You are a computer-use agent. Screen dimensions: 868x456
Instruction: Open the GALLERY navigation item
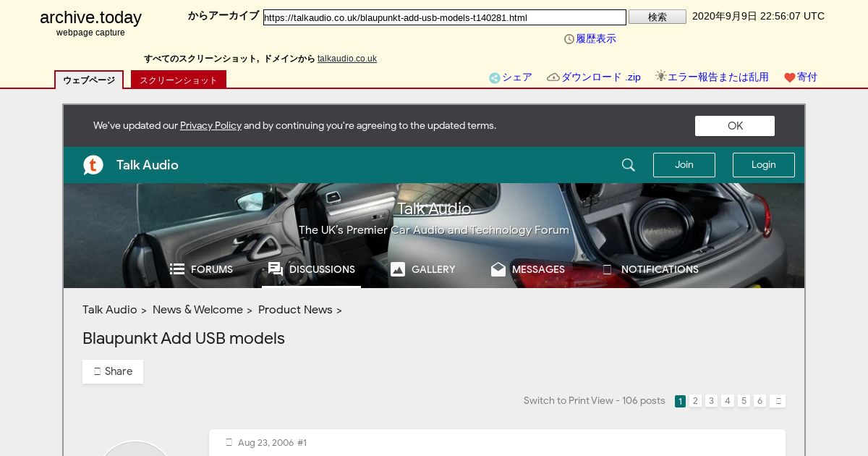[x=423, y=269]
